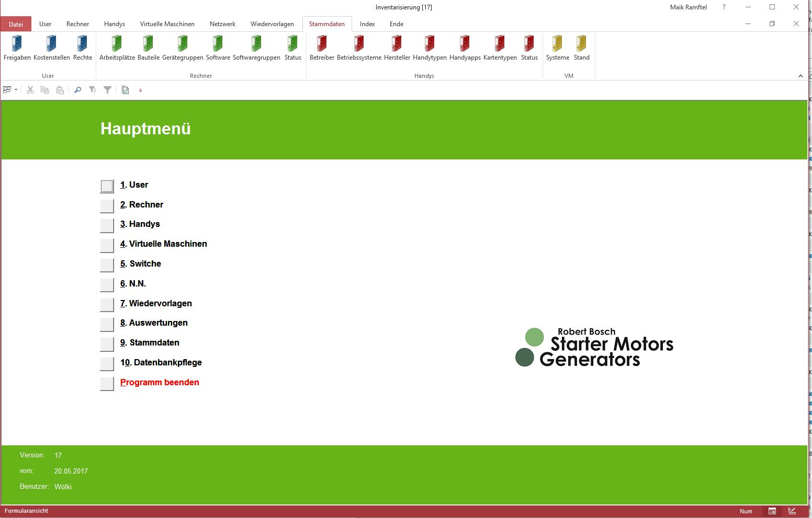Image resolution: width=812 pixels, height=518 pixels.
Task: Switch to the Rechner ribbon tab
Action: point(77,24)
